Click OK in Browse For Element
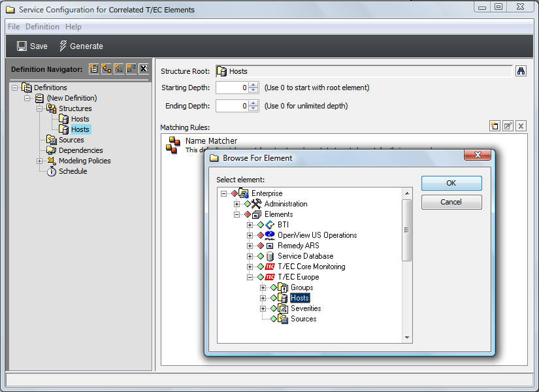This screenshot has width=539, height=392. 451,184
